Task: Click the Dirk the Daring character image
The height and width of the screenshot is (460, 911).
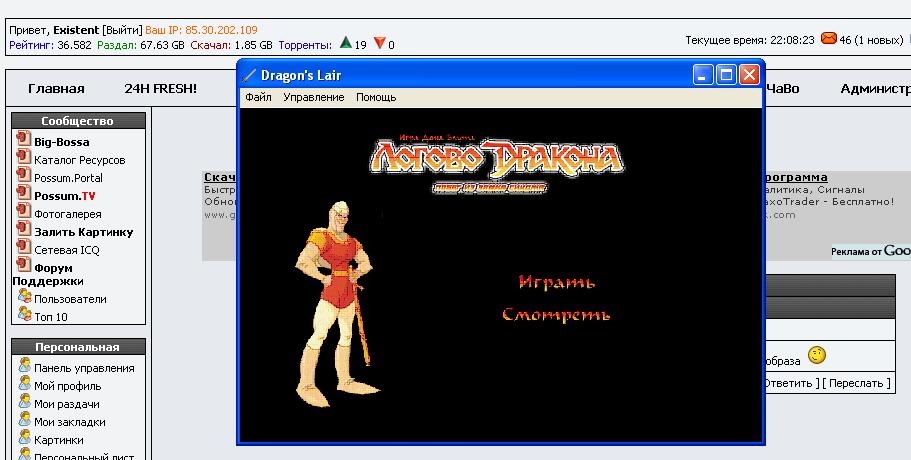Action: (336, 304)
